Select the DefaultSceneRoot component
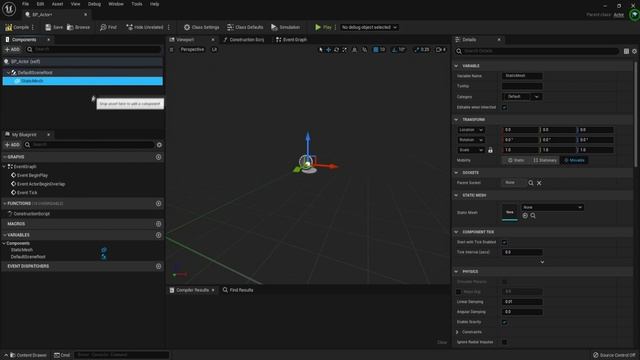The image size is (640, 360). click(x=35, y=72)
